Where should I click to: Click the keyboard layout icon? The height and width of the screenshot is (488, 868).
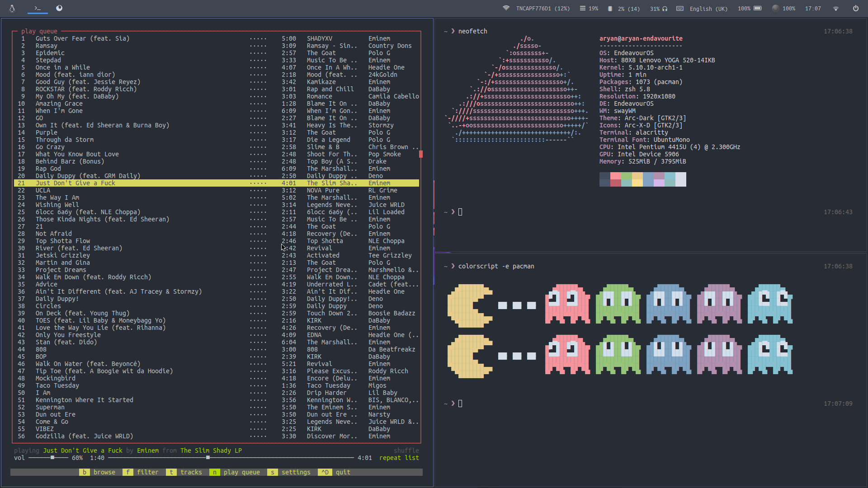[680, 8]
